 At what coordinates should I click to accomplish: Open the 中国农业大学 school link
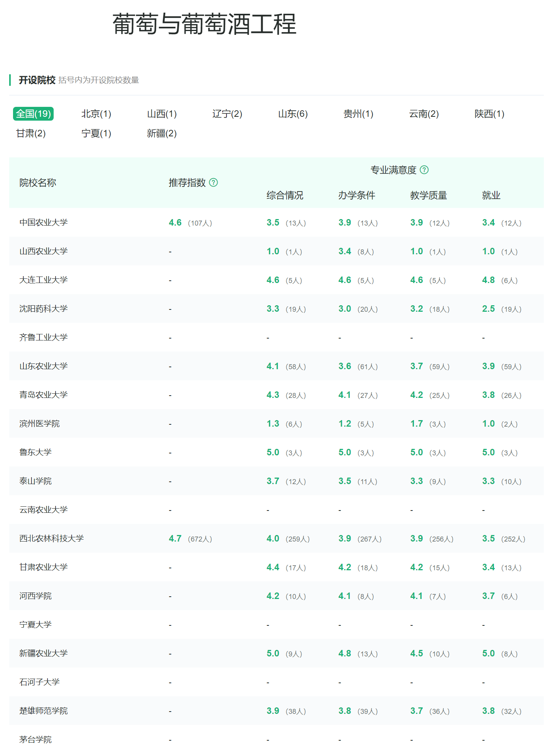coord(43,223)
